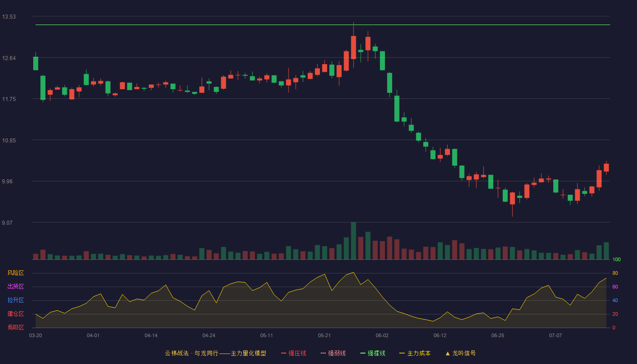Click the 100 indicator axis value
This screenshot has width=637, height=364.
[x=617, y=260]
